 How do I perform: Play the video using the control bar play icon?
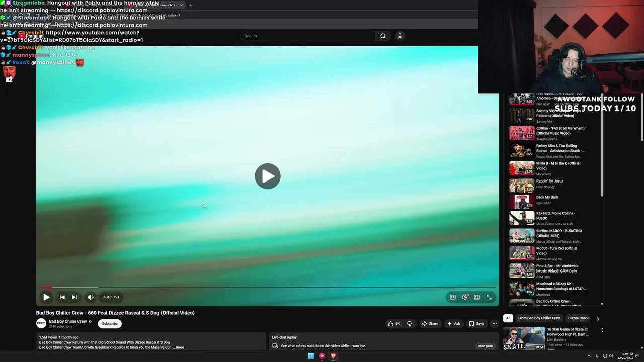pos(46,297)
